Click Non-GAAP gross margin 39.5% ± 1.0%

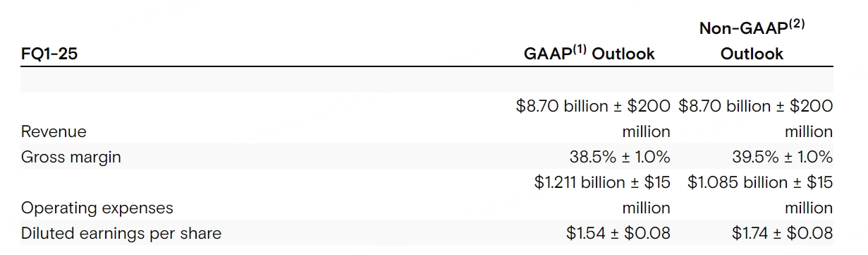click(x=783, y=157)
